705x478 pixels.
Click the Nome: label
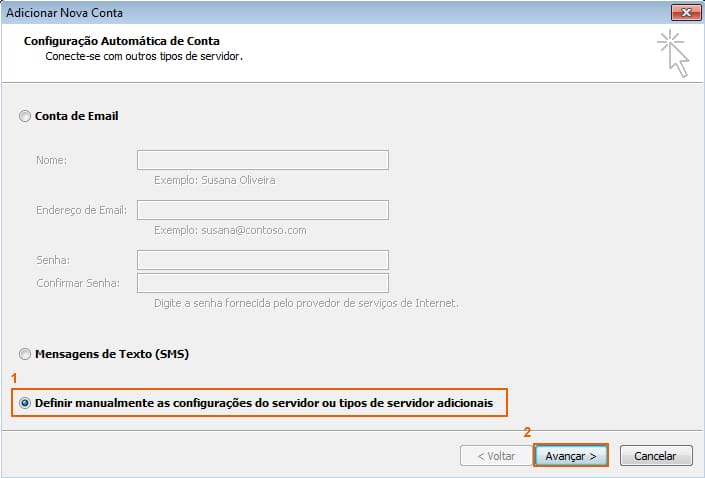coord(51,160)
